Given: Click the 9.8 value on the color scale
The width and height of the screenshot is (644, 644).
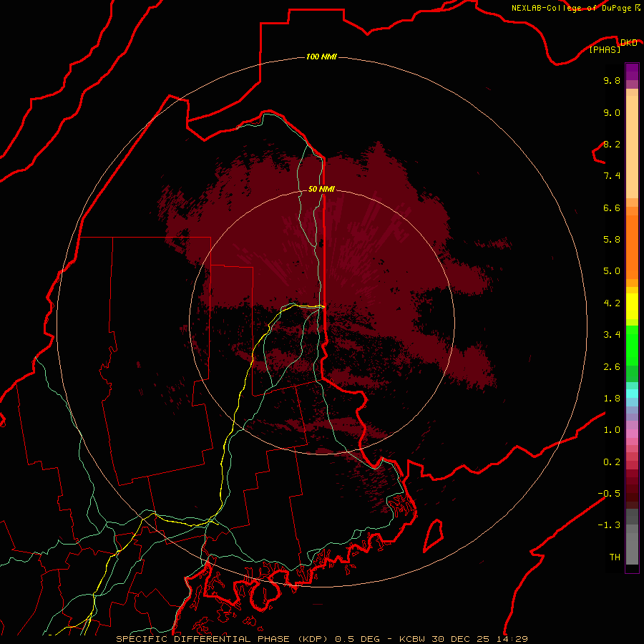Looking at the screenshot, I should click(612, 80).
